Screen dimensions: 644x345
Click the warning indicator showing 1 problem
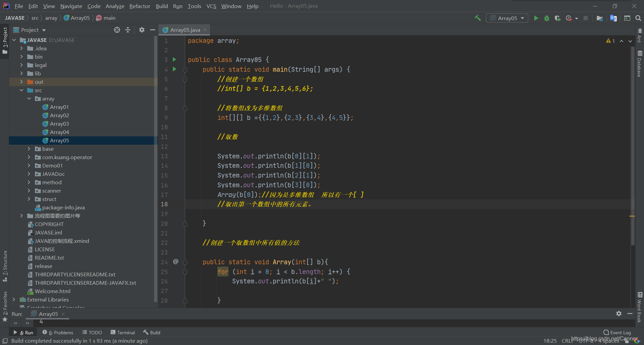click(x=610, y=41)
